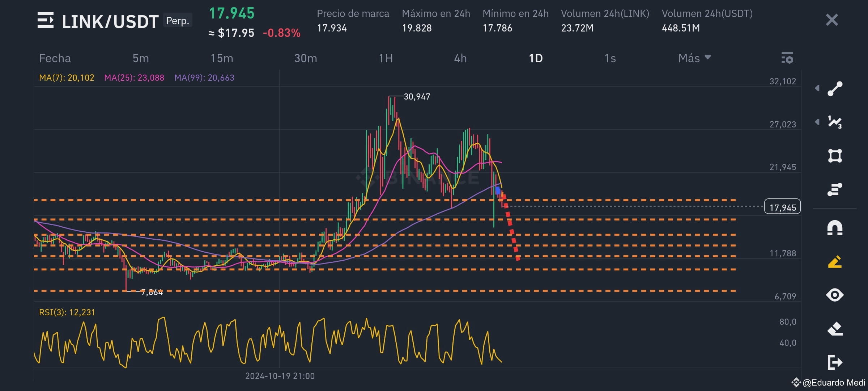Click the Precio de marca value 17.934
The width and height of the screenshot is (868, 391).
[x=332, y=28]
